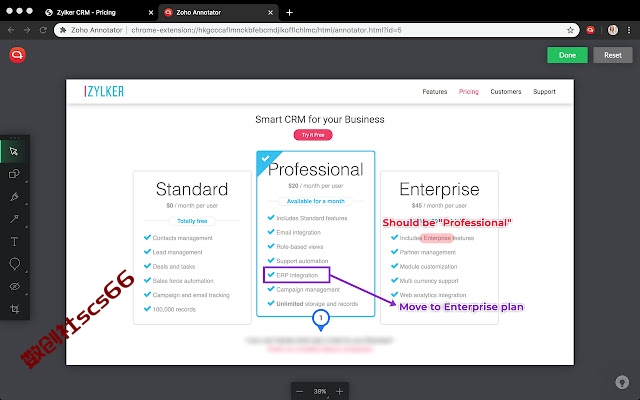The width and height of the screenshot is (640, 400).
Task: Choose the shapes tool in sidebar
Action: tap(14, 174)
